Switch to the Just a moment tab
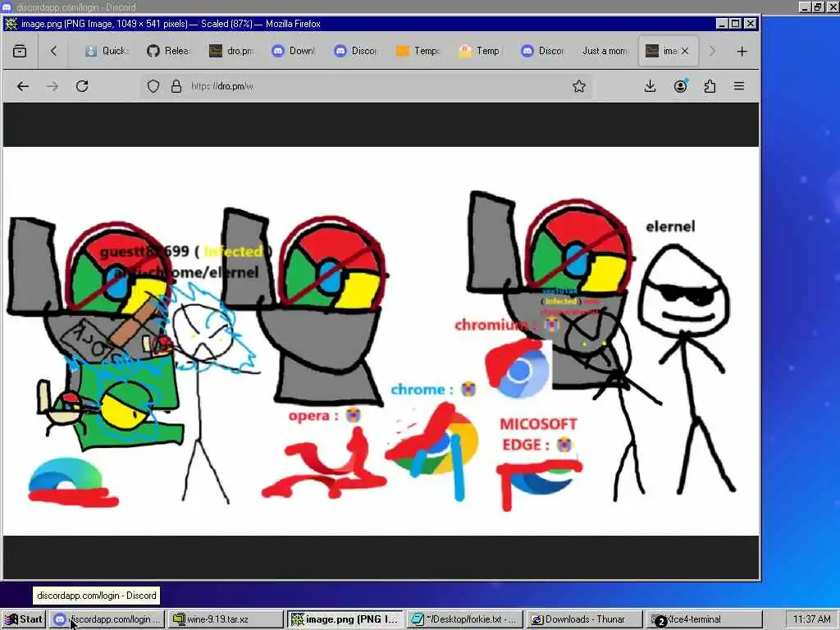 pyautogui.click(x=605, y=51)
